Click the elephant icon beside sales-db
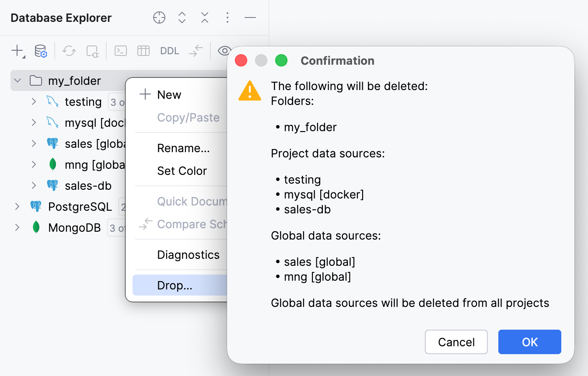Screen dimensions: 588x376 pyautogui.click(x=52, y=185)
